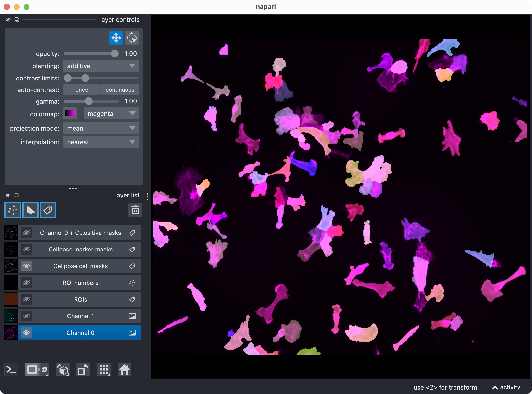Show the ROIs layer
The width and height of the screenshot is (532, 394).
(x=26, y=299)
